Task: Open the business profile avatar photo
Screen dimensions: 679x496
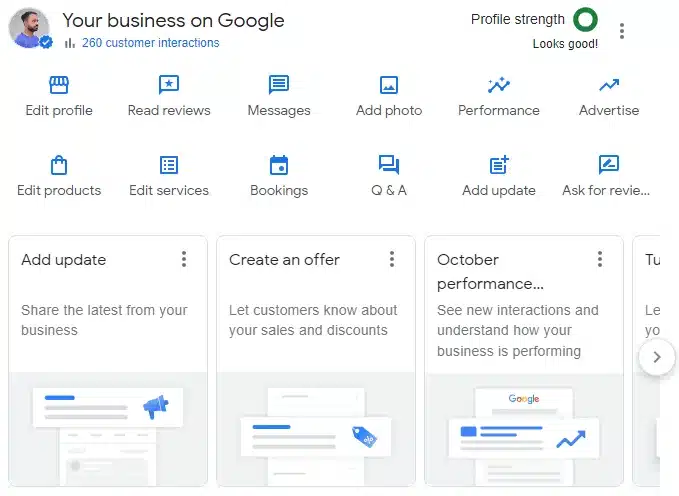Action: [29, 28]
